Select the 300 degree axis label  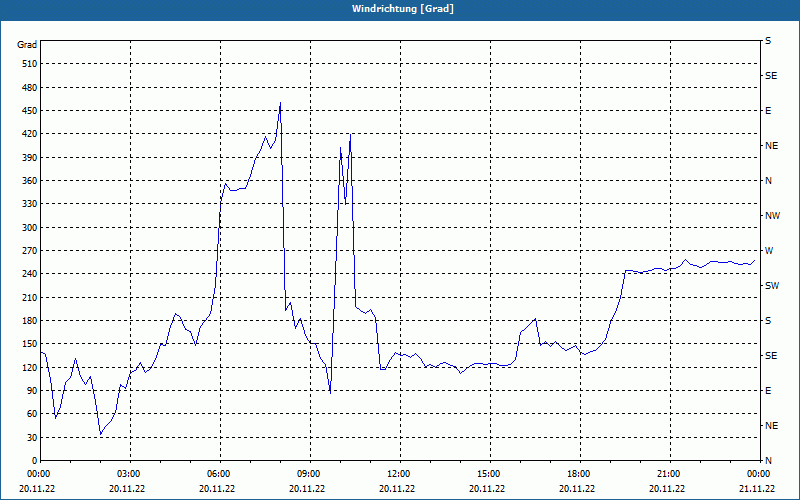[30, 228]
